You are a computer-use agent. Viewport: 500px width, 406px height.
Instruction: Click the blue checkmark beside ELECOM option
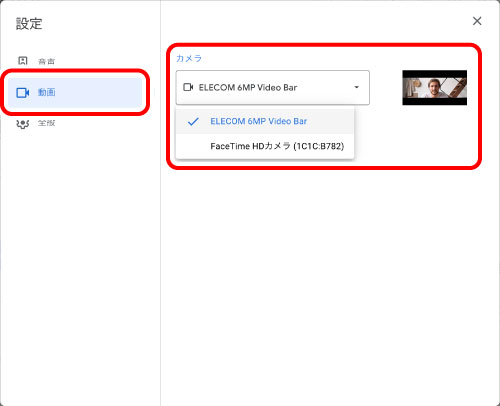click(x=193, y=121)
